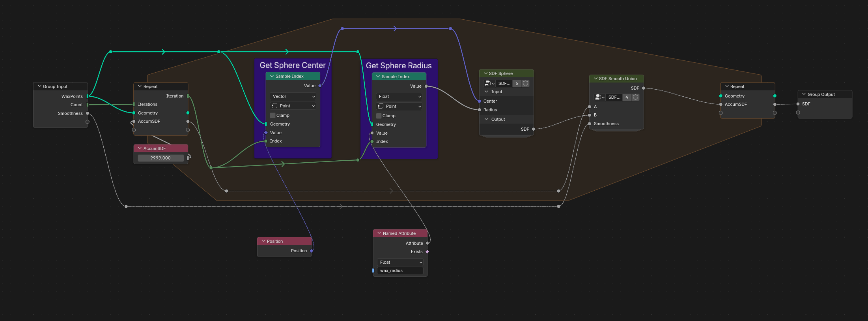Image resolution: width=868 pixels, height=321 pixels.
Task: Select the Get Sphere Radius frame label
Action: 399,66
